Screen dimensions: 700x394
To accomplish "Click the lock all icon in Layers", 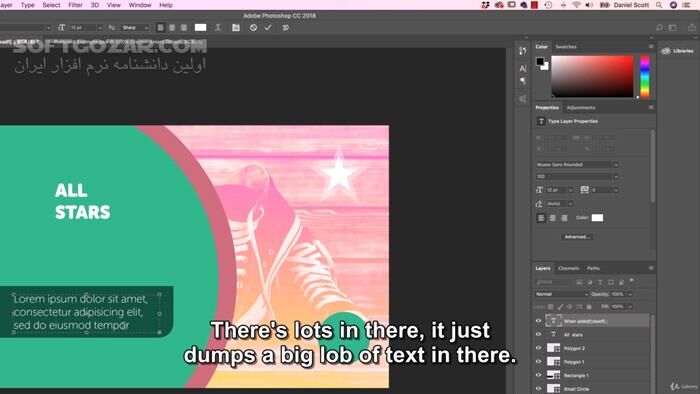I will click(589, 307).
